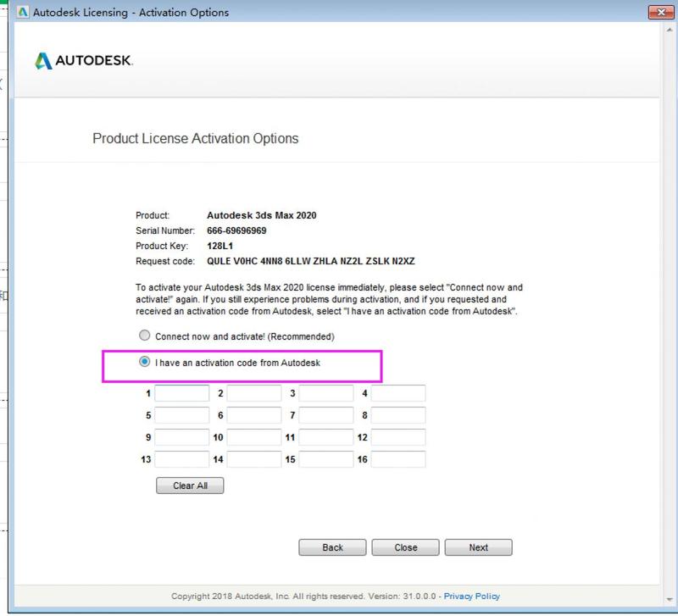Click the "Product License Activation Options" heading
This screenshot has width=678, height=616.
(196, 138)
